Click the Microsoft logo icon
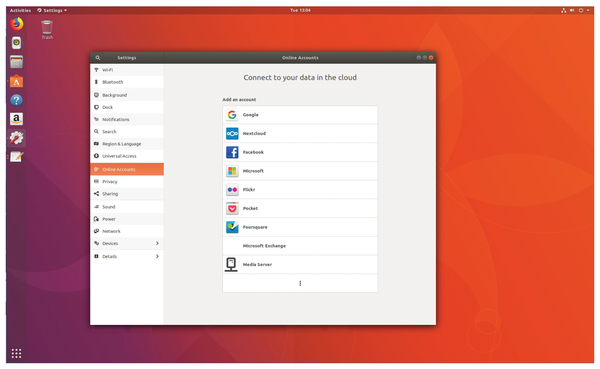This screenshot has width=600, height=369. tap(232, 171)
